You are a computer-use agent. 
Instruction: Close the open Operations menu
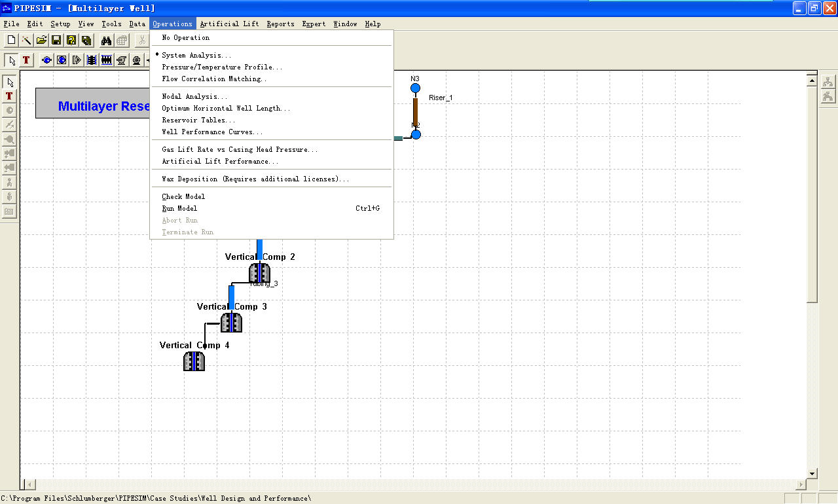pos(172,24)
